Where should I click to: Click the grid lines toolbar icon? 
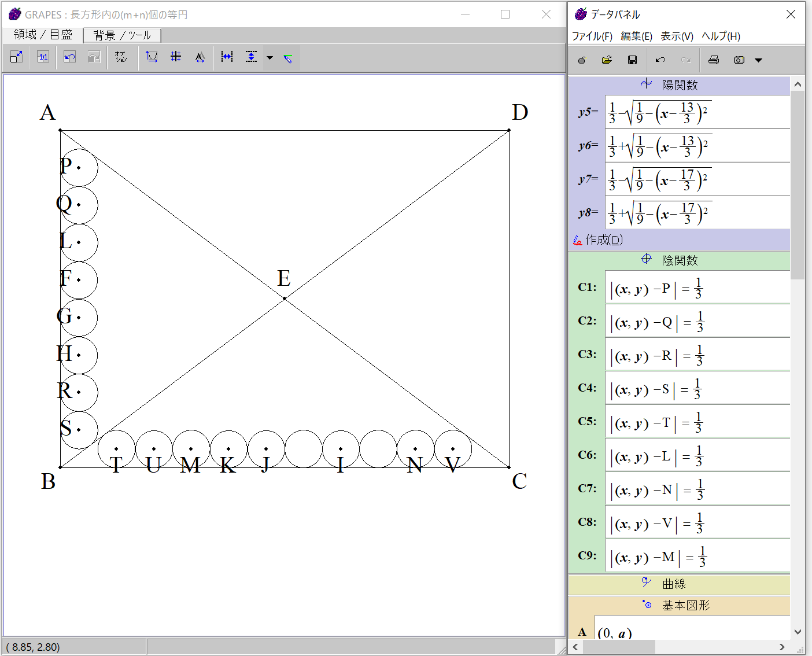point(176,57)
